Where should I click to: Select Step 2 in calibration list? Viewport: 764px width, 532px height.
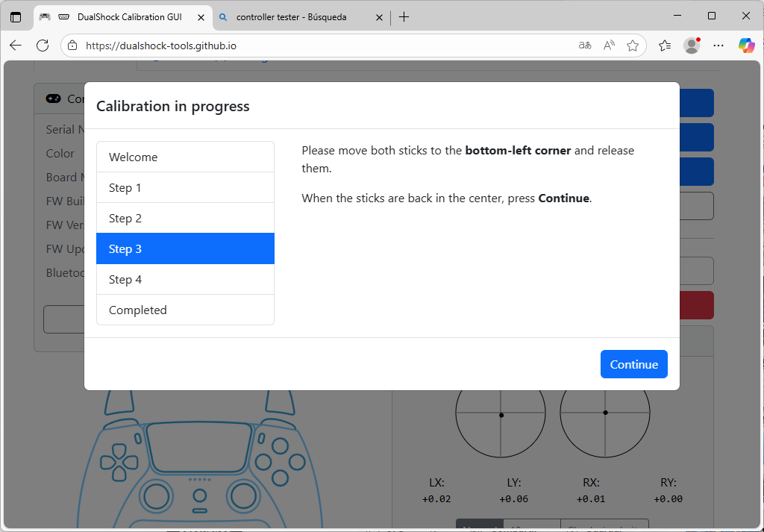[x=185, y=219]
